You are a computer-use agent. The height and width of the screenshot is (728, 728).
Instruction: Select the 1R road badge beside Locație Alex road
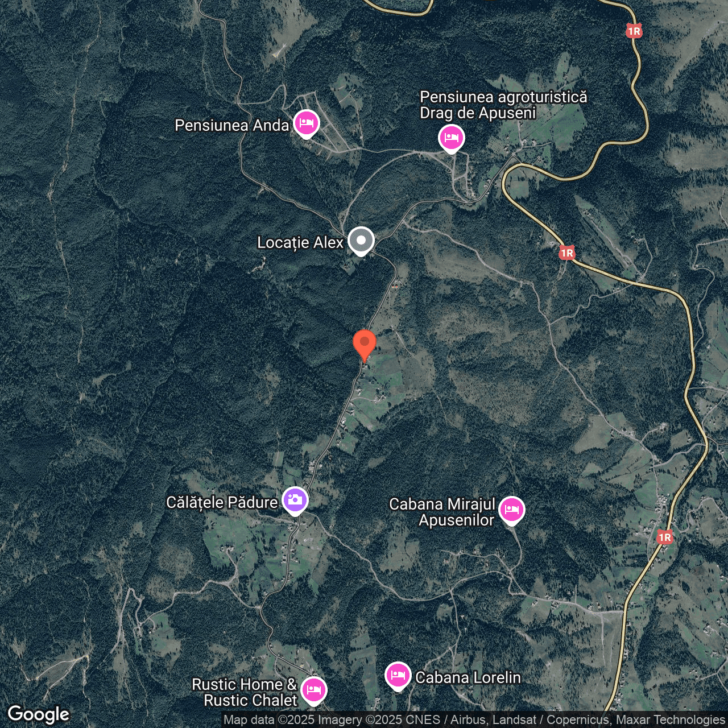point(567,253)
